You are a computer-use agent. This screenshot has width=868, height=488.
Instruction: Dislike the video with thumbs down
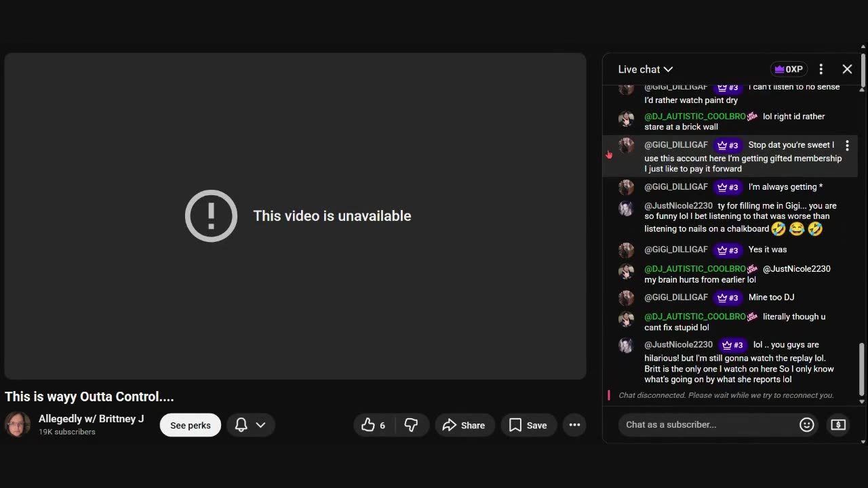coord(411,425)
